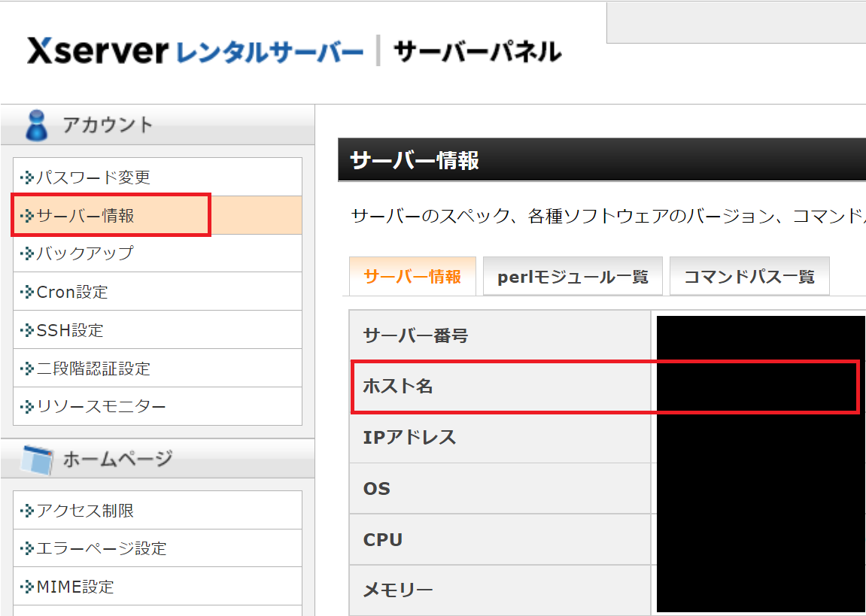
Task: Click the OS row label
Action: click(x=377, y=488)
